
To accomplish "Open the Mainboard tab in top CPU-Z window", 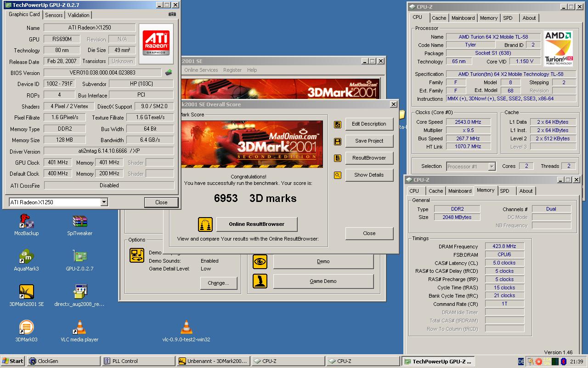I will click(463, 18).
